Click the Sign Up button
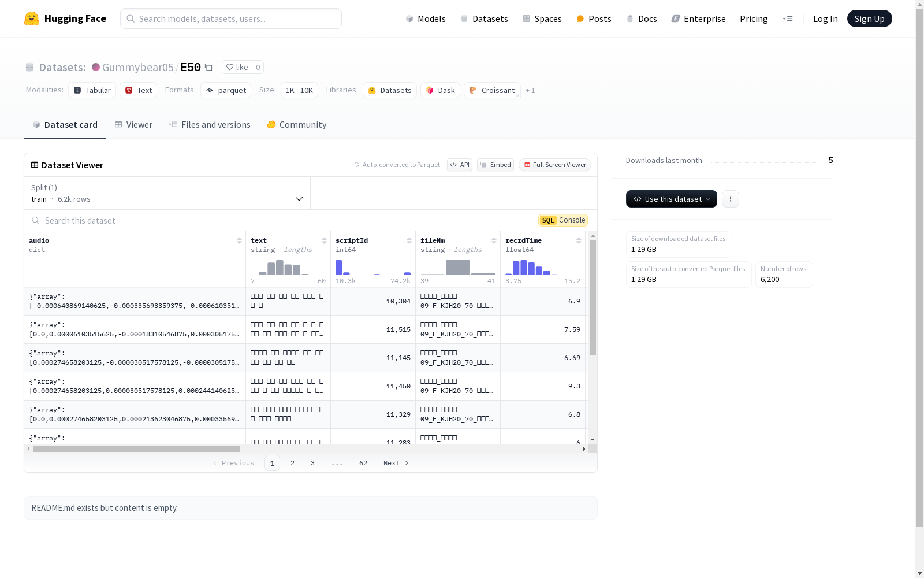Screen dimensions: 924x578 [870, 18]
